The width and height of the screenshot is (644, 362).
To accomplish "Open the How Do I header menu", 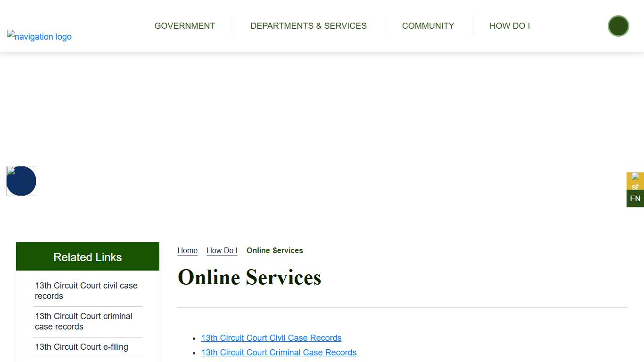I will click(510, 26).
